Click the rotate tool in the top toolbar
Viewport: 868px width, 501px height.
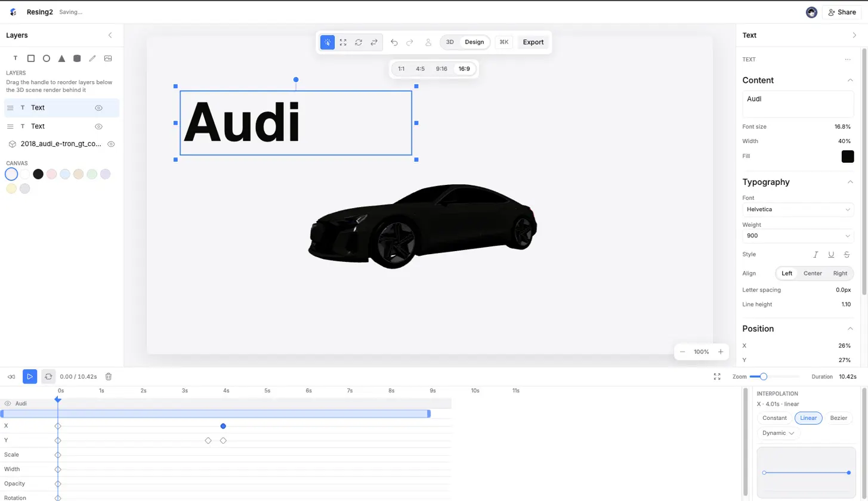coord(359,42)
